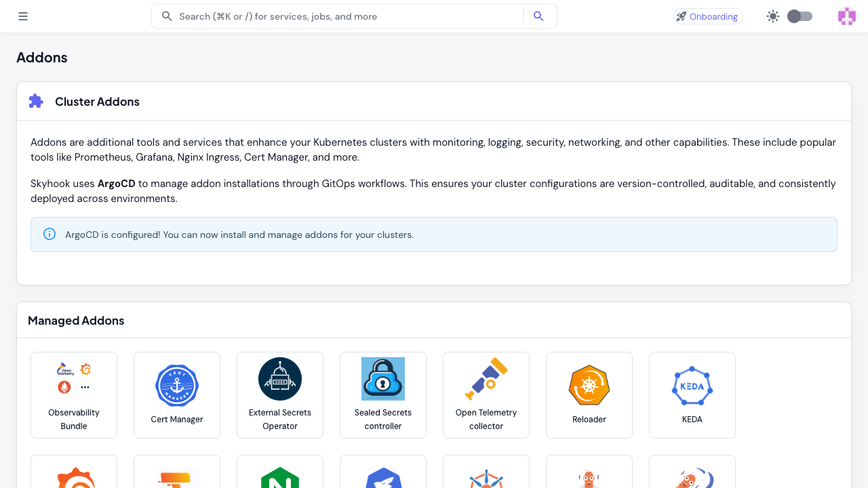Screen dimensions: 868x488
Task: Toggle the dark mode switch
Action: coord(800,16)
